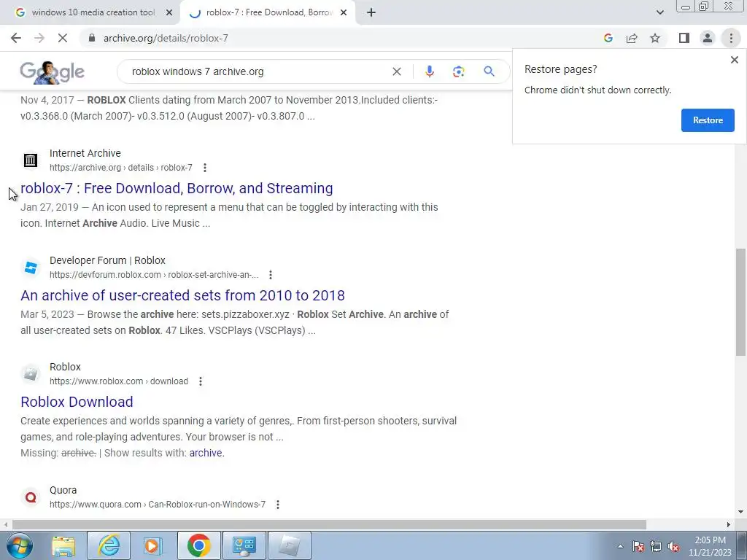Click the address bar URL
Screen dimensions: 747x560
166,38
